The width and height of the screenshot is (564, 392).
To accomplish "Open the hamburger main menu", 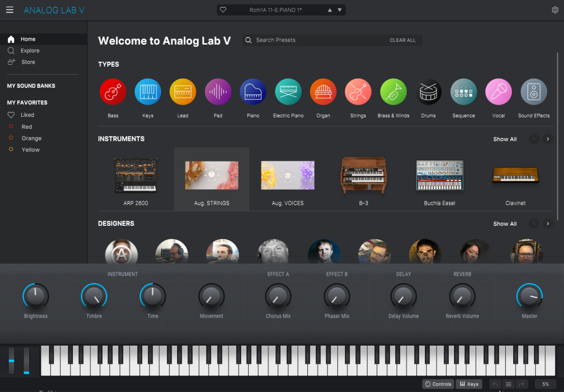I will pos(9,10).
